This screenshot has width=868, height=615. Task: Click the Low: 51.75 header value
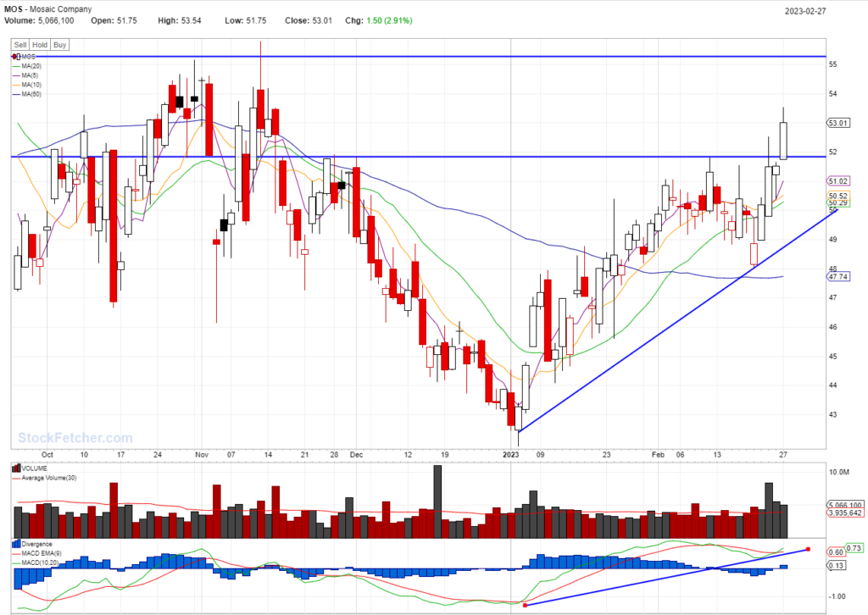click(x=245, y=20)
